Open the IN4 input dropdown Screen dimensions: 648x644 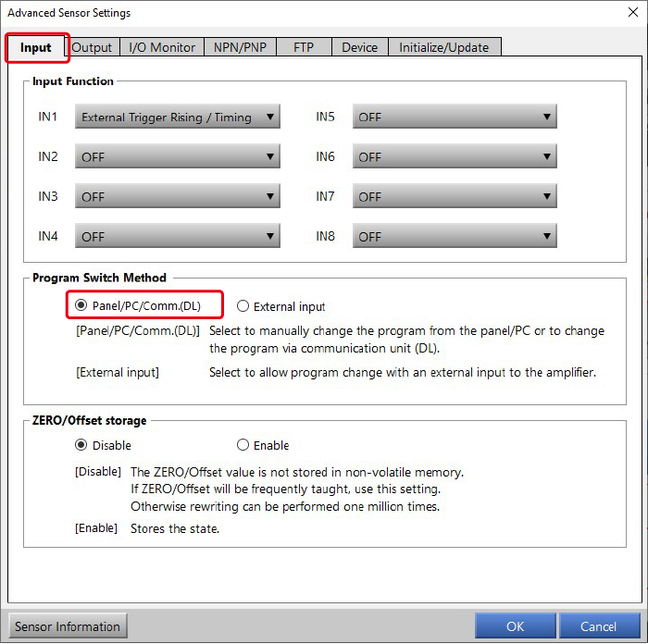click(x=177, y=237)
